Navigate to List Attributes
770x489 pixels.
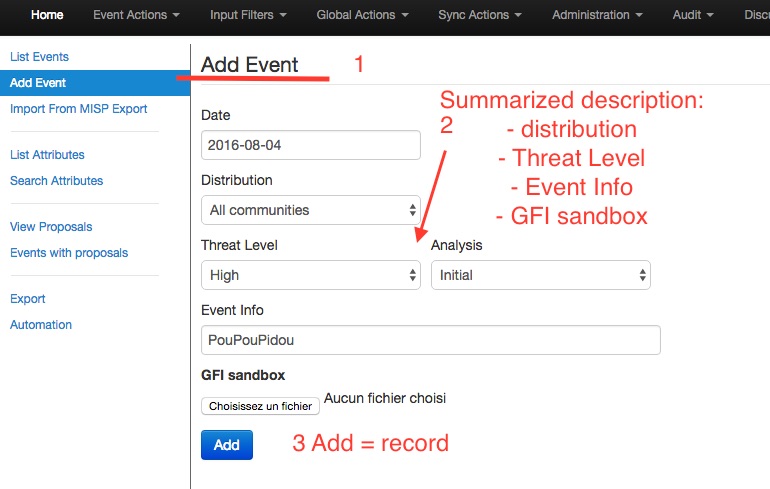coord(47,155)
